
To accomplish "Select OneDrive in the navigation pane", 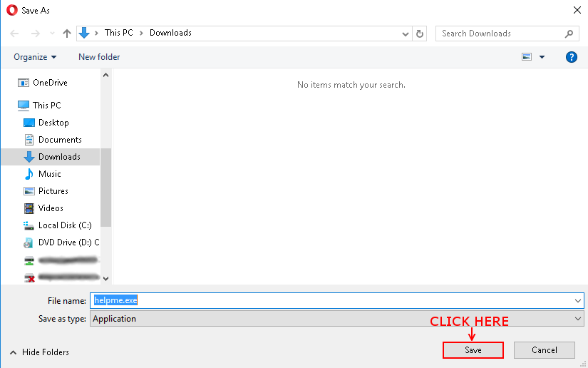I will point(50,83).
